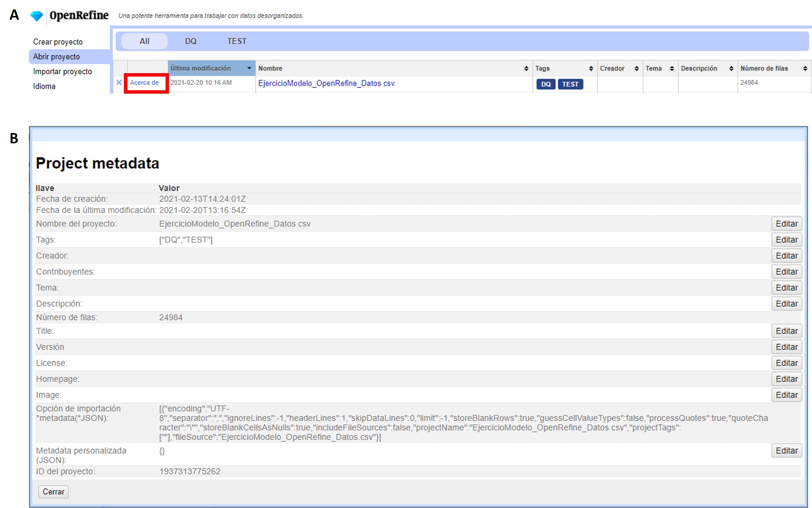Viewport: 812px width, 508px height.
Task: Open Importar proyecto section
Action: [x=63, y=71]
